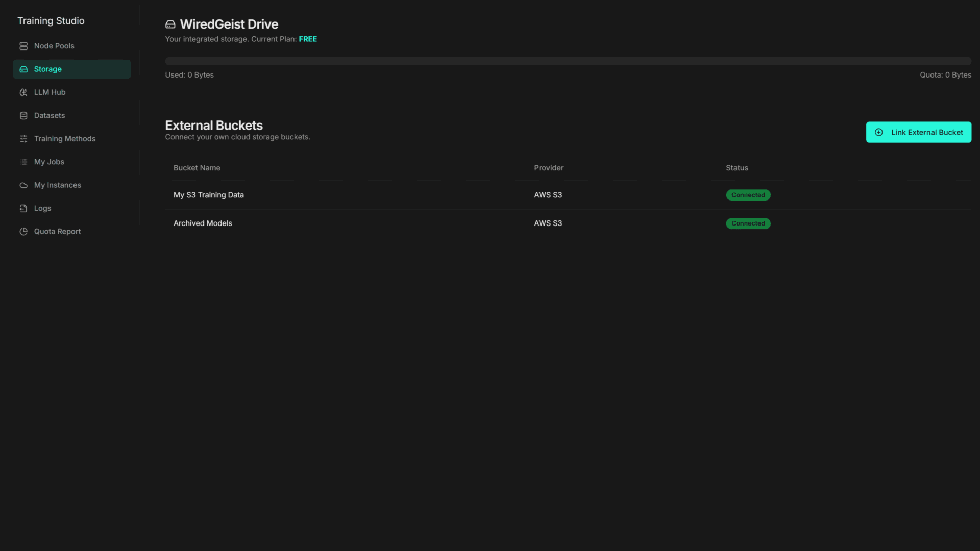
Task: Click the FREE plan link
Action: pos(308,39)
